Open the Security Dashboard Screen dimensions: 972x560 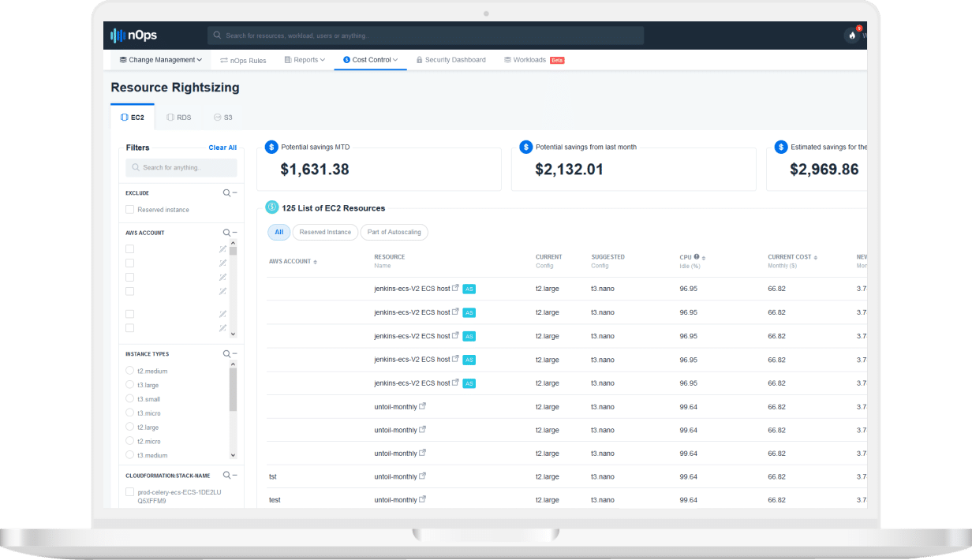(x=450, y=60)
